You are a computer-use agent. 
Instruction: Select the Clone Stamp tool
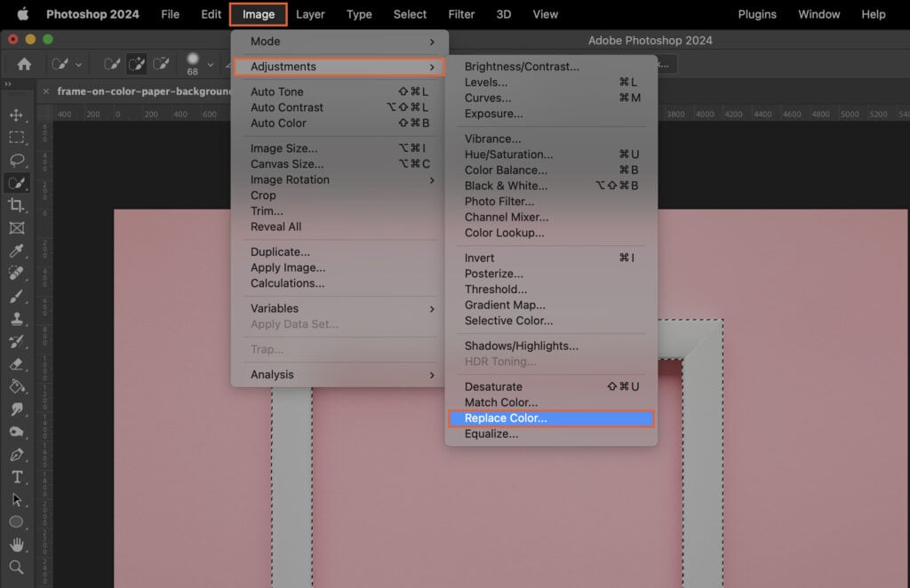click(x=18, y=320)
